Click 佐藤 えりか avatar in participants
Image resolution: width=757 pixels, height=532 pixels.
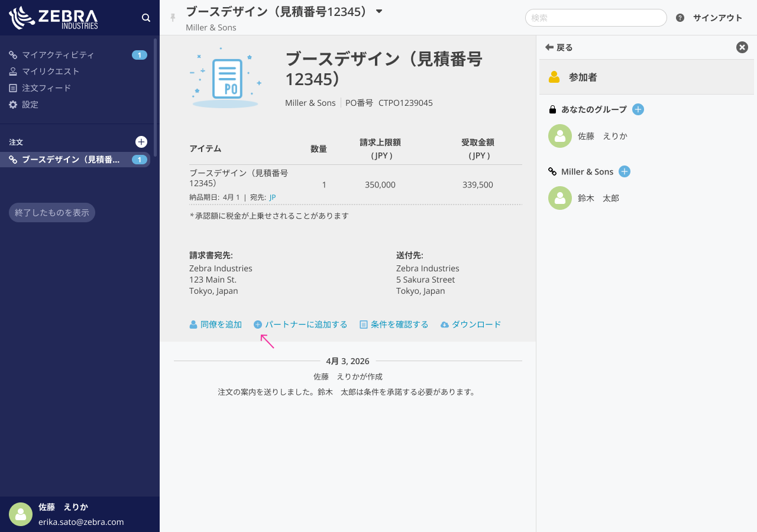(560, 136)
